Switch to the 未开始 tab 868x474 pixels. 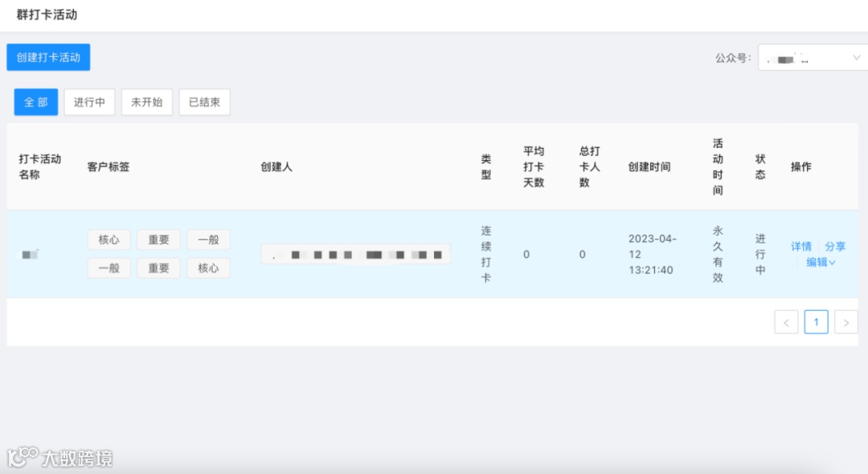pos(147,102)
